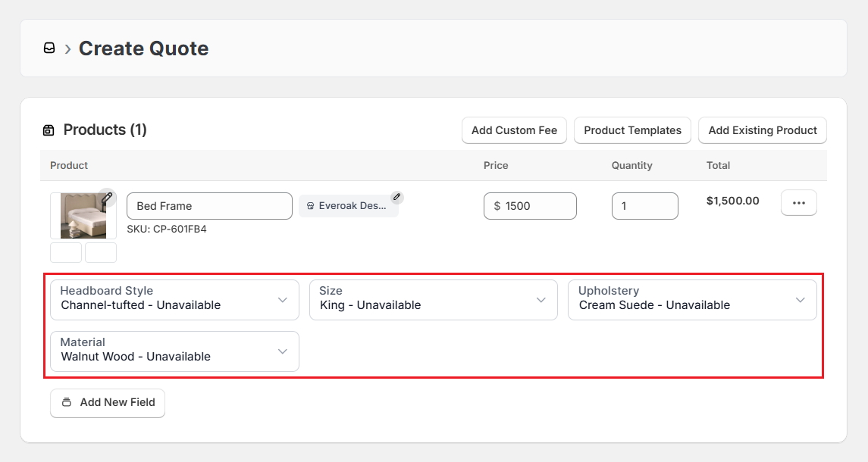
Task: Open the Bed Frame row more-options menu
Action: pos(799,203)
